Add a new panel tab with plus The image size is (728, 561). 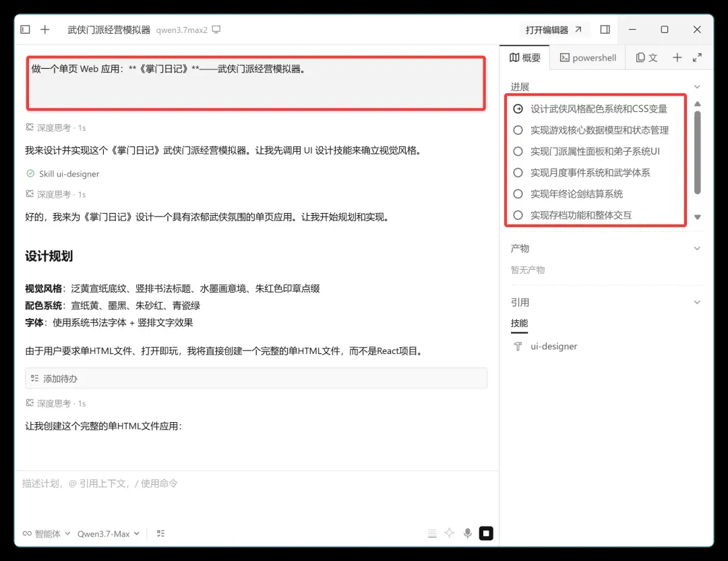click(x=677, y=57)
